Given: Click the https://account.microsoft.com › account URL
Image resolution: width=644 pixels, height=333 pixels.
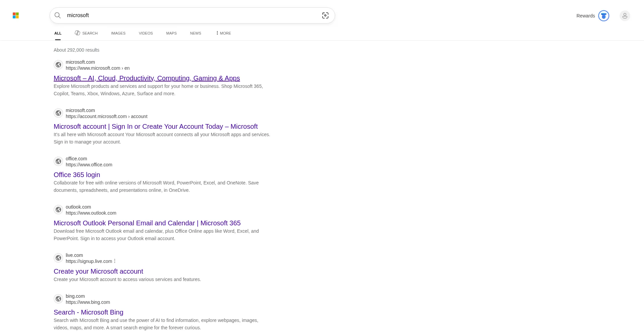Looking at the screenshot, I should (x=107, y=116).
